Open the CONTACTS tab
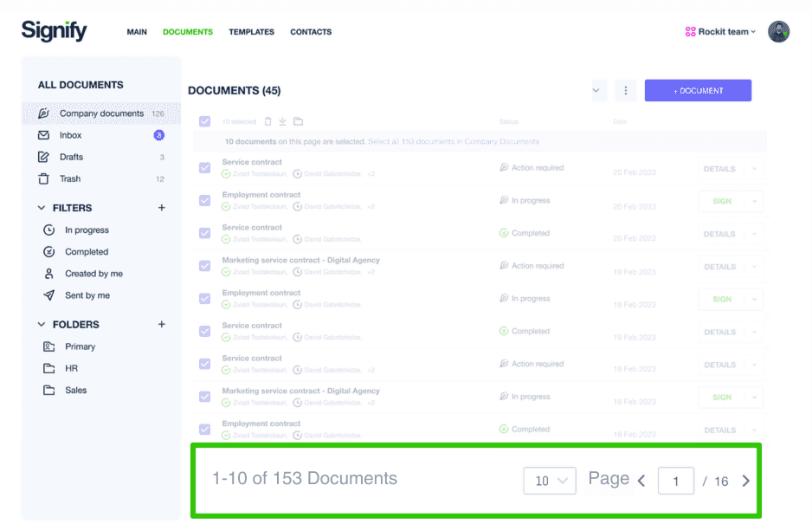Screen dimensions: 812x524 pos(311,32)
